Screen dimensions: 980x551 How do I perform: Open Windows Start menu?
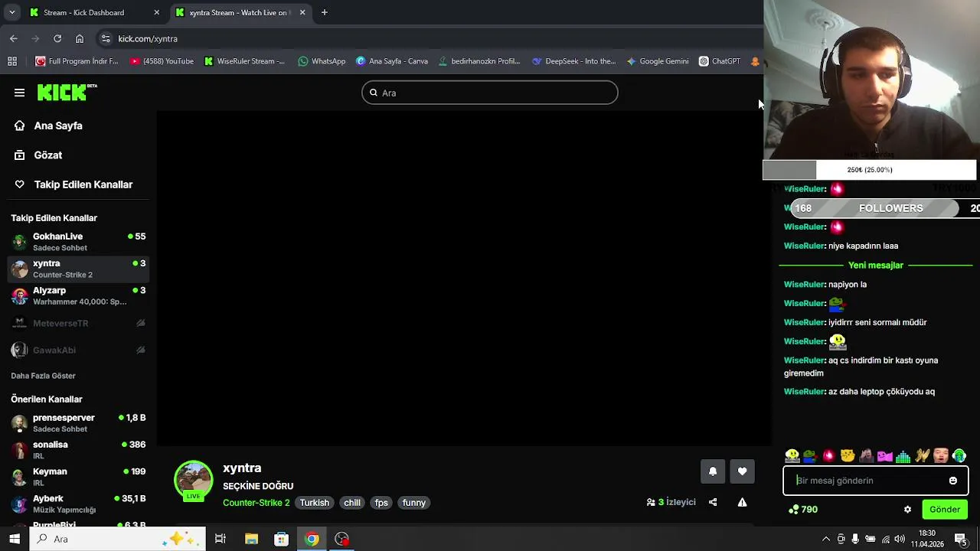(x=15, y=539)
